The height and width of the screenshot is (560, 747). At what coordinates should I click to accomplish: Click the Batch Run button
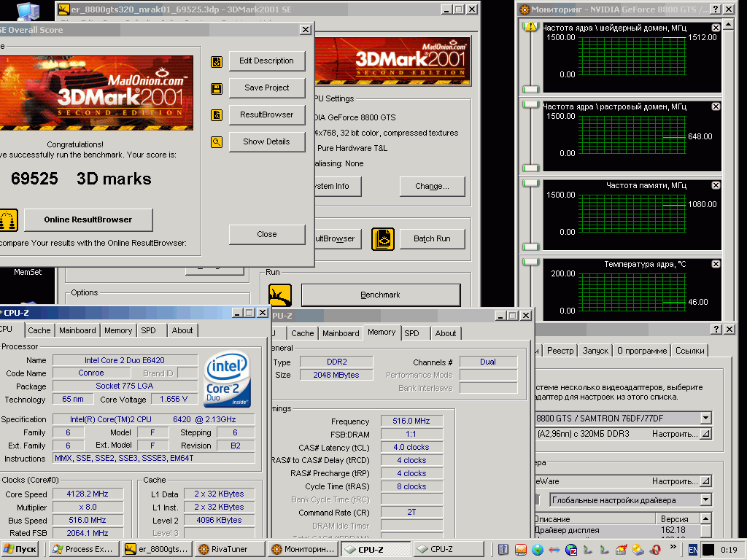pyautogui.click(x=432, y=238)
